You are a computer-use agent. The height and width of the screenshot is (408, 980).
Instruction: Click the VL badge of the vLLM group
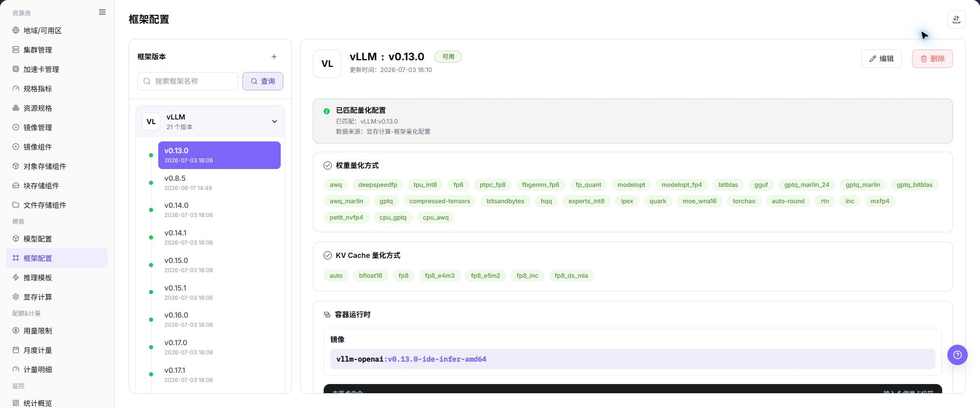coord(151,122)
